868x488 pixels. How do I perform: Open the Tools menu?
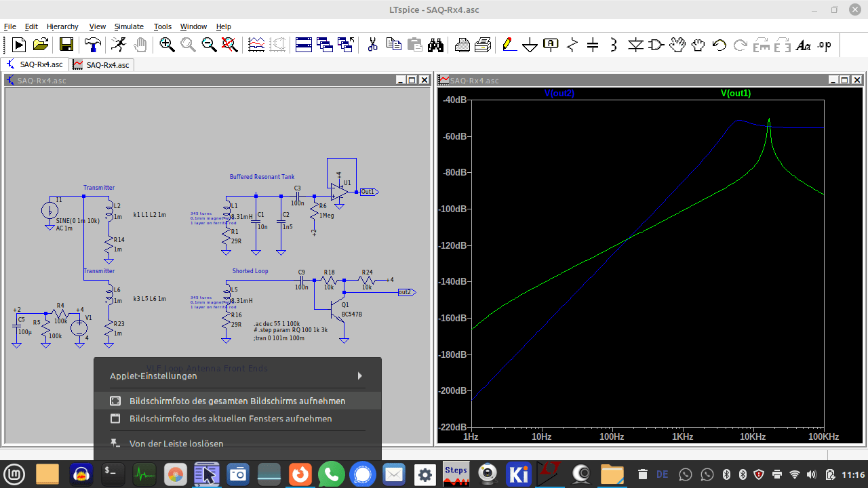(163, 26)
